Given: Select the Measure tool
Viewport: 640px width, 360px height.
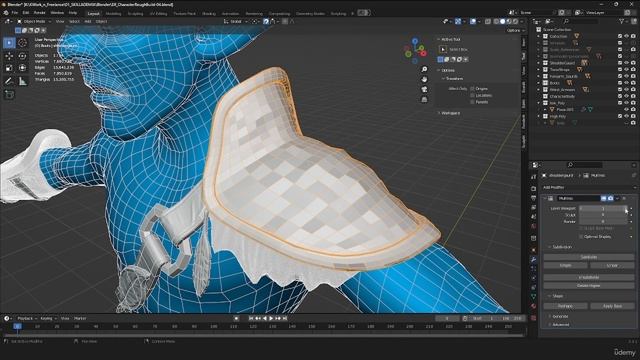Looking at the screenshot, I should point(22,81).
